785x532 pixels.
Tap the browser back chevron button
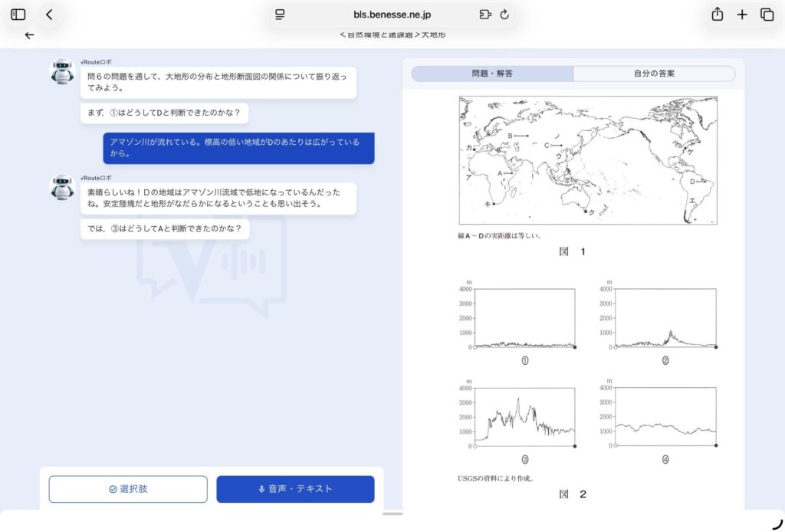(x=50, y=15)
